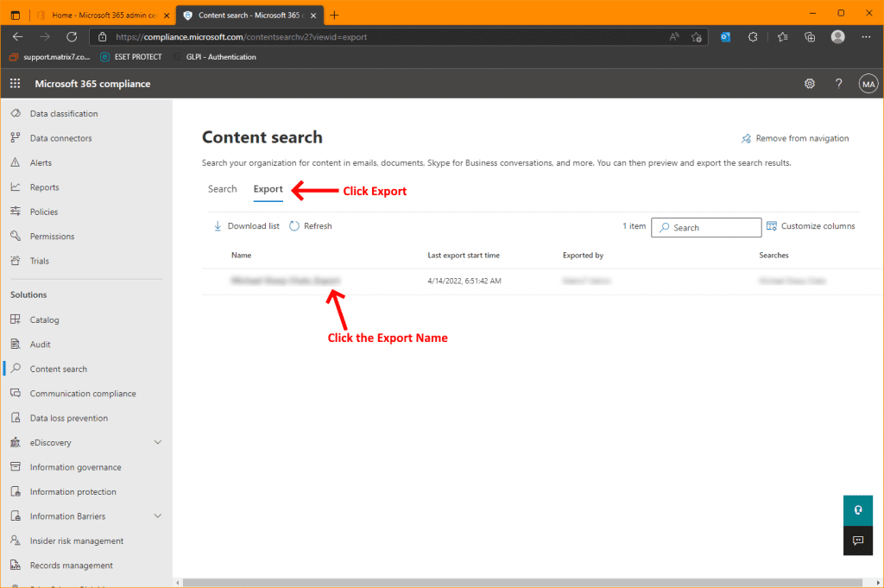
Task: Open browser settings and more menu
Action: click(x=866, y=36)
